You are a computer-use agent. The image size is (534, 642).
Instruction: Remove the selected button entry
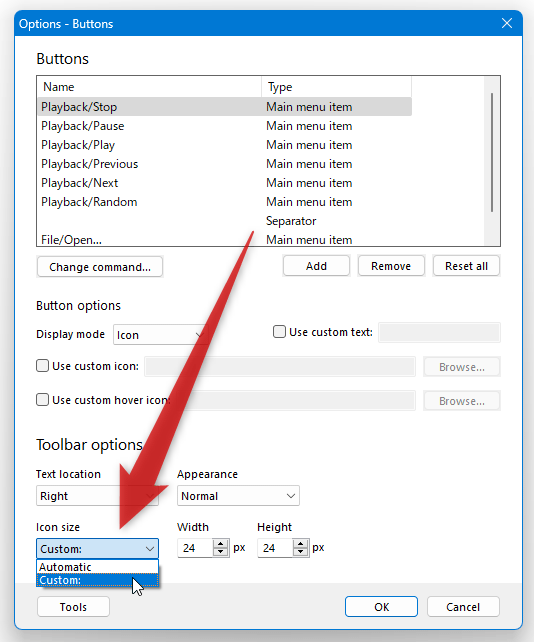[391, 266]
